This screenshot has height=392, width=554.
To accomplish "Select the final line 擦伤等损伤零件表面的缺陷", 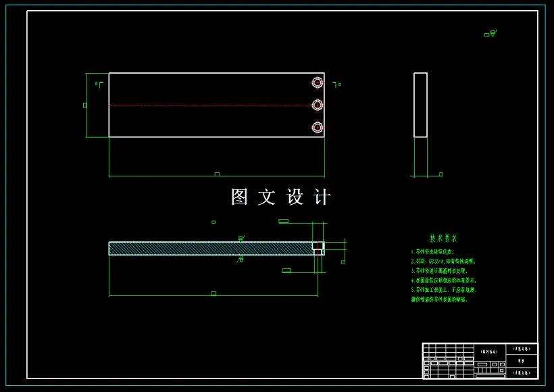I will tap(439, 299).
